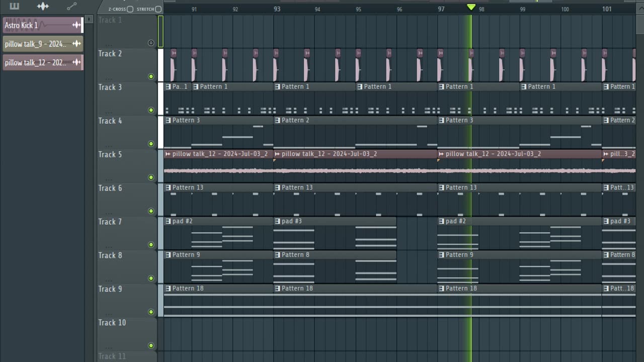
Task: Click the Pattern 1 clip icon at bar 99
Action: pyautogui.click(x=524, y=86)
